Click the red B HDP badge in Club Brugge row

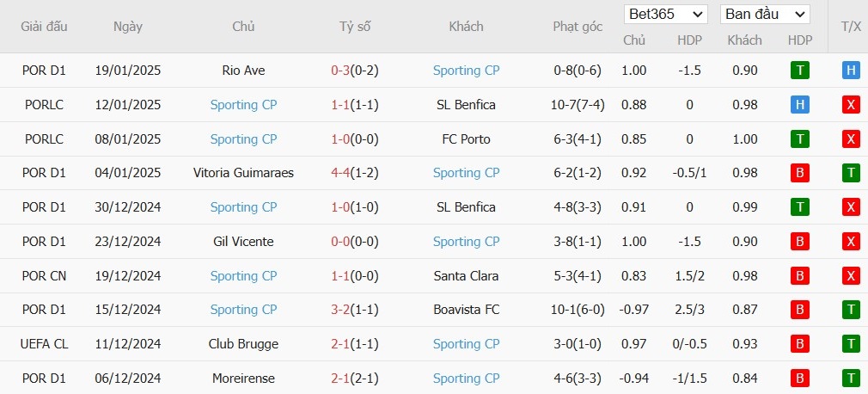(800, 344)
